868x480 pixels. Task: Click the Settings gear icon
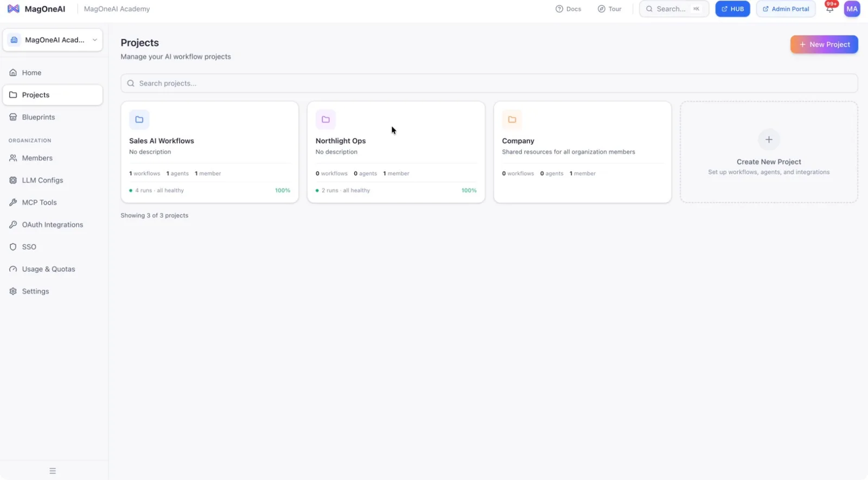(13, 291)
